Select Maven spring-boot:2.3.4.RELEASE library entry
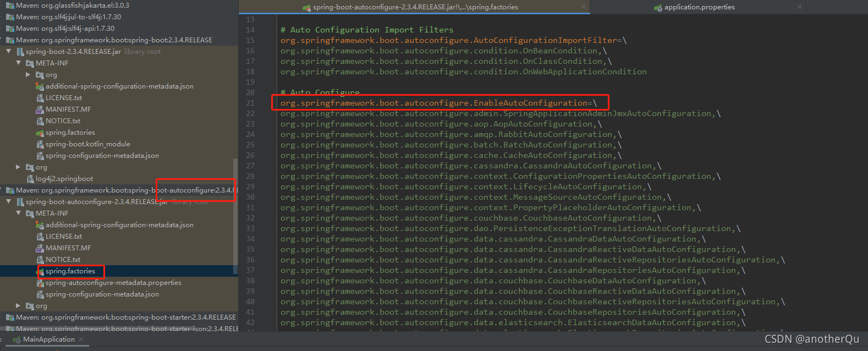 [114, 40]
